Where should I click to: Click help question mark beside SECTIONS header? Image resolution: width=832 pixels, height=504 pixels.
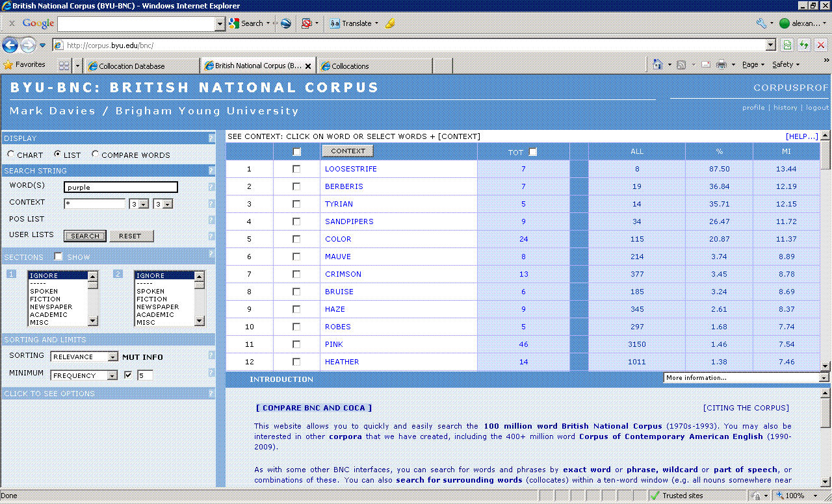pyautogui.click(x=211, y=254)
